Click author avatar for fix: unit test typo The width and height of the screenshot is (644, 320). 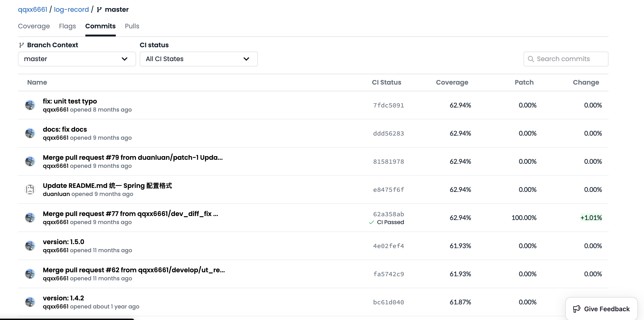(30, 105)
